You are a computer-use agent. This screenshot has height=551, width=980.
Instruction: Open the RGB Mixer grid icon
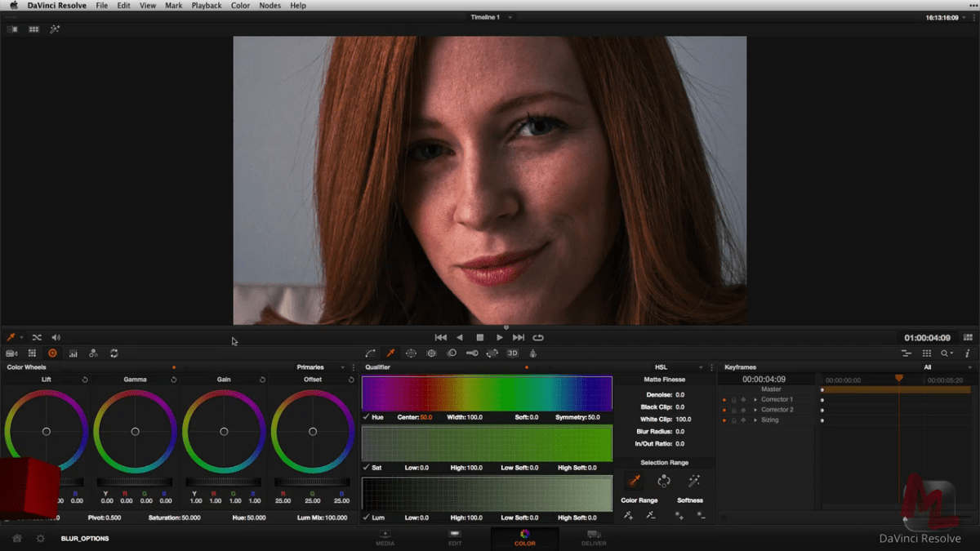[x=31, y=353]
